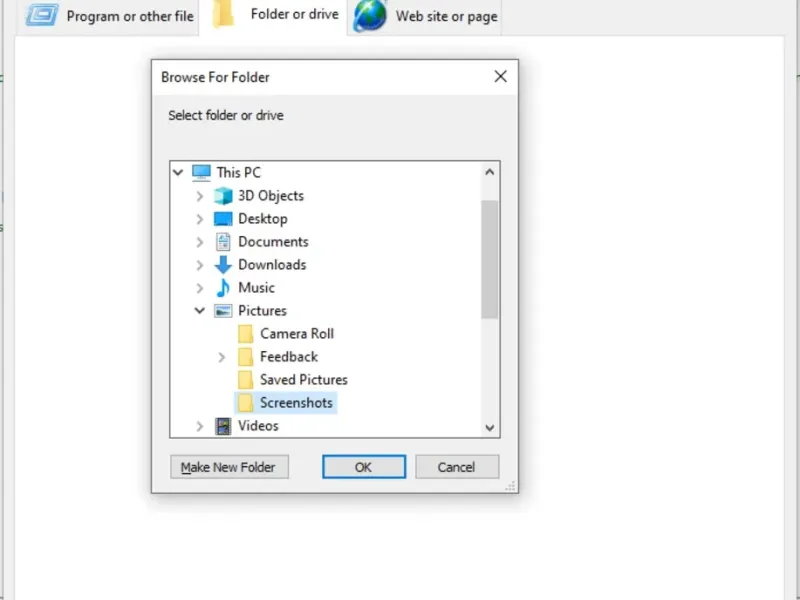This screenshot has width=800, height=600.
Task: Expand the Feedback subfolder
Action: [x=222, y=357]
